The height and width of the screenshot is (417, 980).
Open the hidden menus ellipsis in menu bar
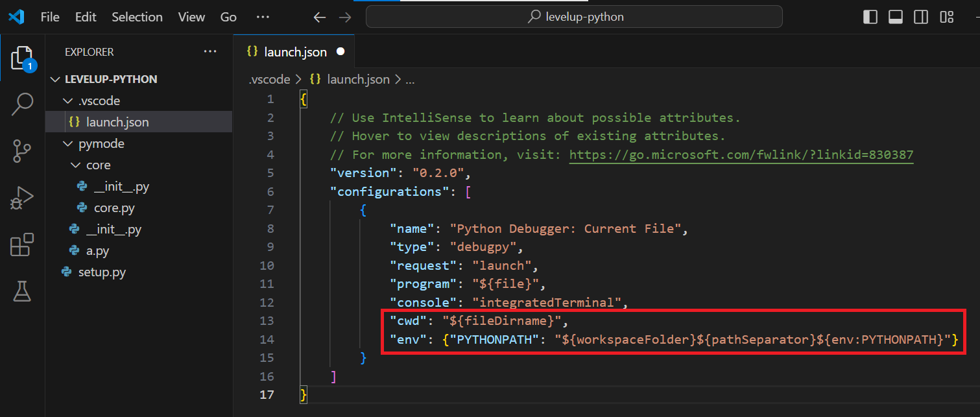[x=262, y=18]
